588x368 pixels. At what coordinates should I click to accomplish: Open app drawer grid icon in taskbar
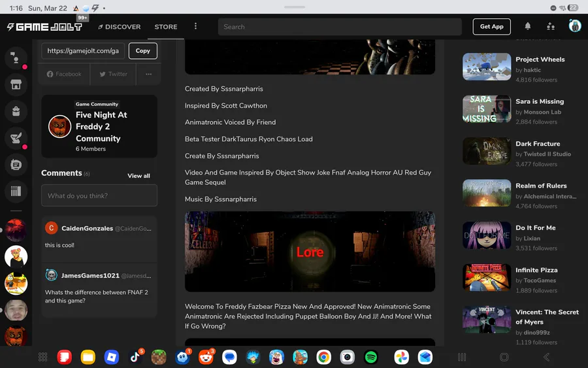pos(42,357)
